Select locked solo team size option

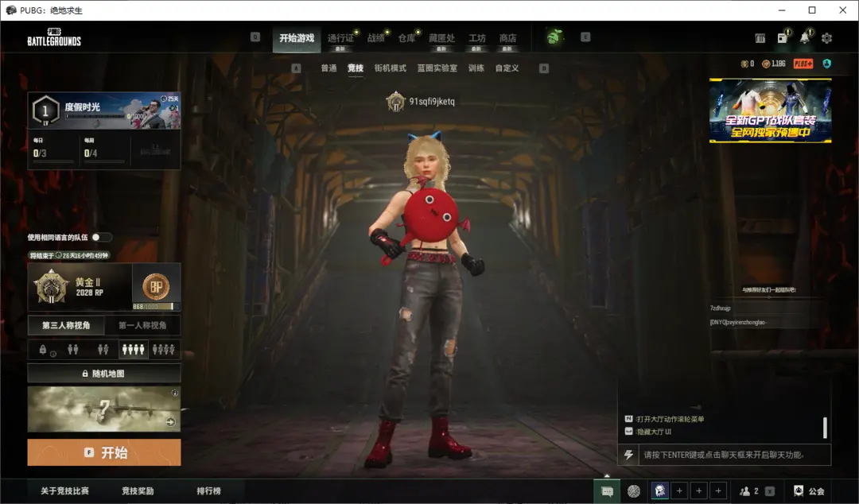[47, 350]
